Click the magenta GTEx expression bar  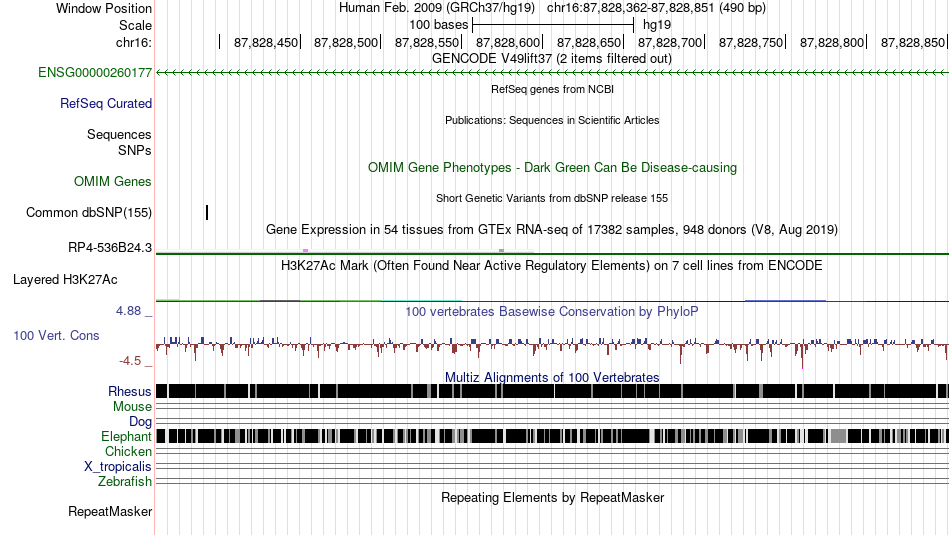click(305, 250)
